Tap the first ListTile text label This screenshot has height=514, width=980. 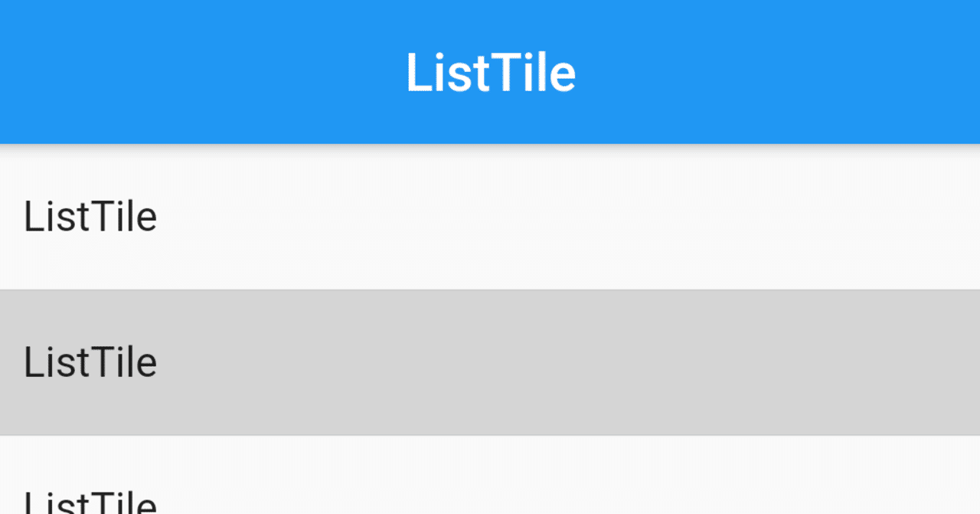[90, 217]
